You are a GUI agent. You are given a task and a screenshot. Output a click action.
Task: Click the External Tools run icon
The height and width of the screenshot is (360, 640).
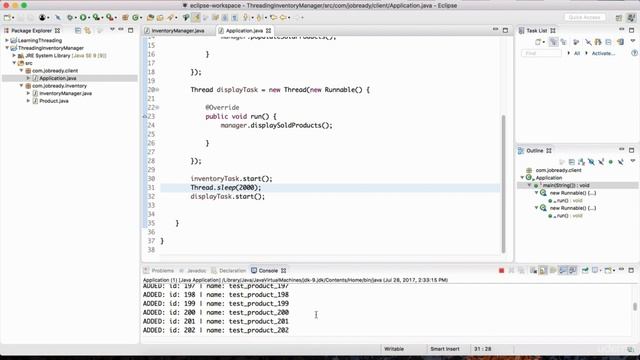(109, 18)
